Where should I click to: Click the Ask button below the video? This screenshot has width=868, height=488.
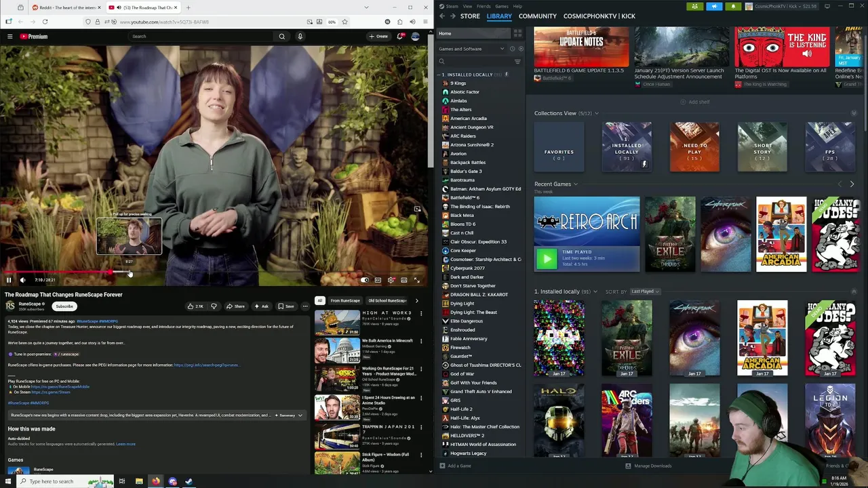(x=262, y=306)
